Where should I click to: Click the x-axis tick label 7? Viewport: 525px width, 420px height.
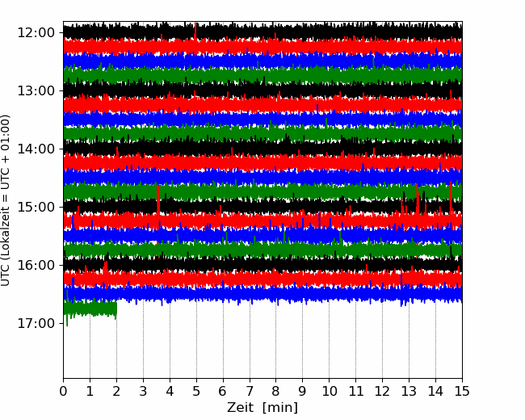tap(250, 391)
